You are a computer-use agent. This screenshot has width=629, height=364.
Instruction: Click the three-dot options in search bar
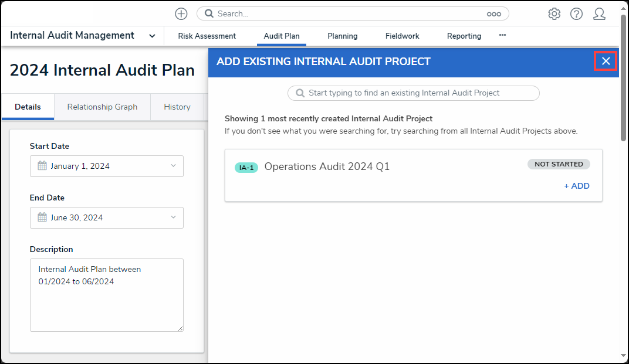[x=493, y=13]
